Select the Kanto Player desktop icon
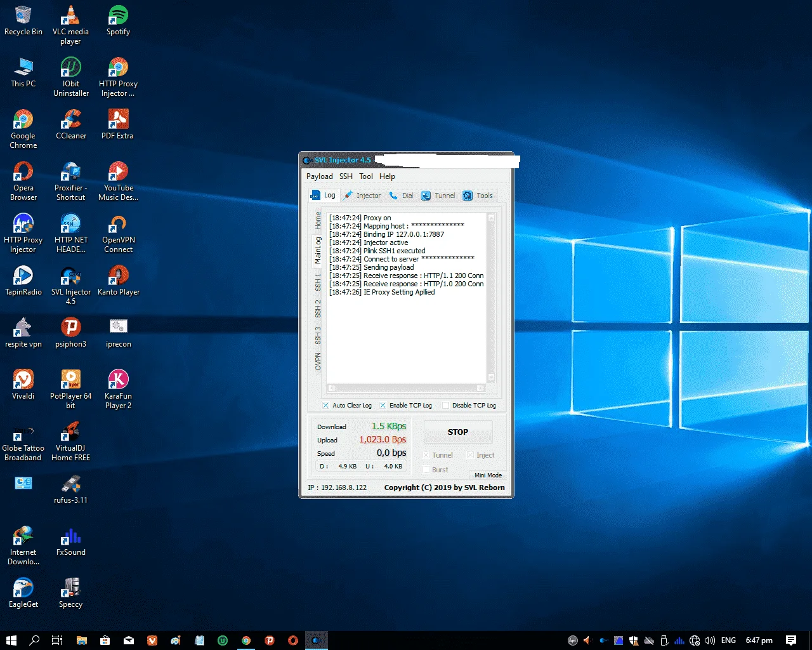 tap(118, 281)
